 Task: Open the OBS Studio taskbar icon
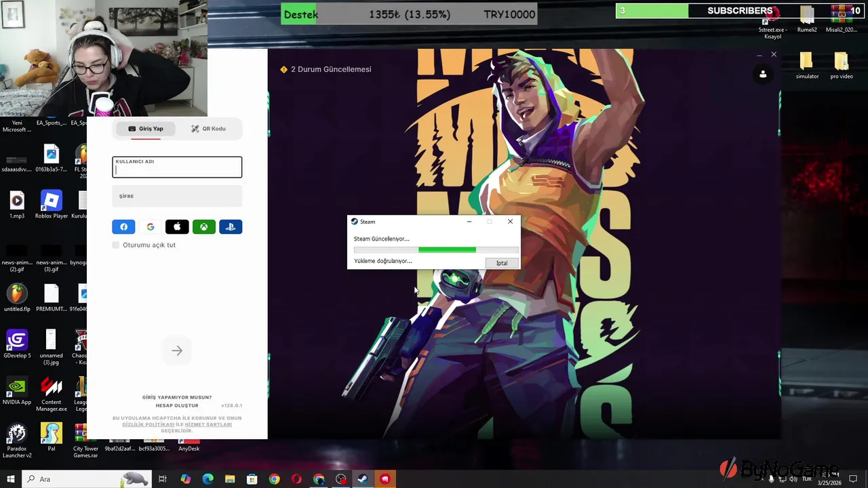[340, 479]
